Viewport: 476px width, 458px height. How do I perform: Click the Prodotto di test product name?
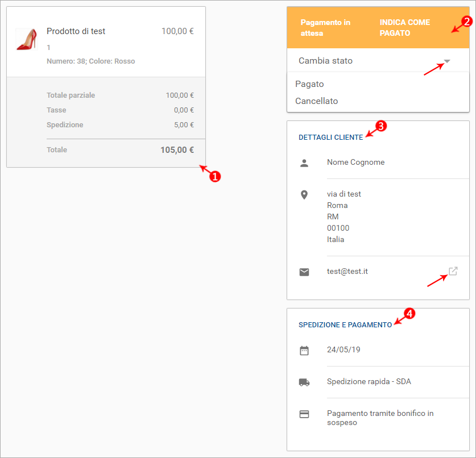click(76, 31)
